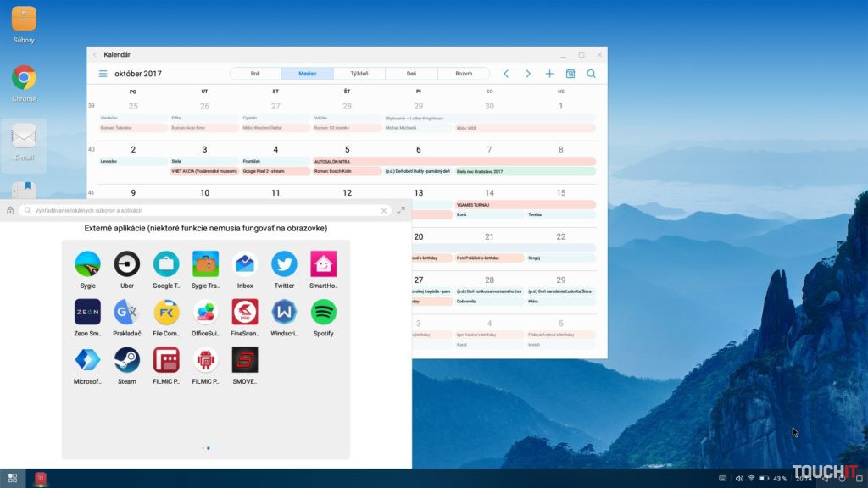
Task: Open the hamburger menu in Kalendár
Action: (103, 74)
